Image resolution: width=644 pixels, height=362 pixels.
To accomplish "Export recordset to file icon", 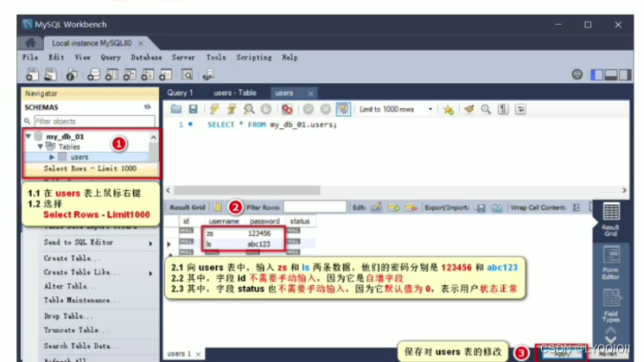I will point(480,207).
